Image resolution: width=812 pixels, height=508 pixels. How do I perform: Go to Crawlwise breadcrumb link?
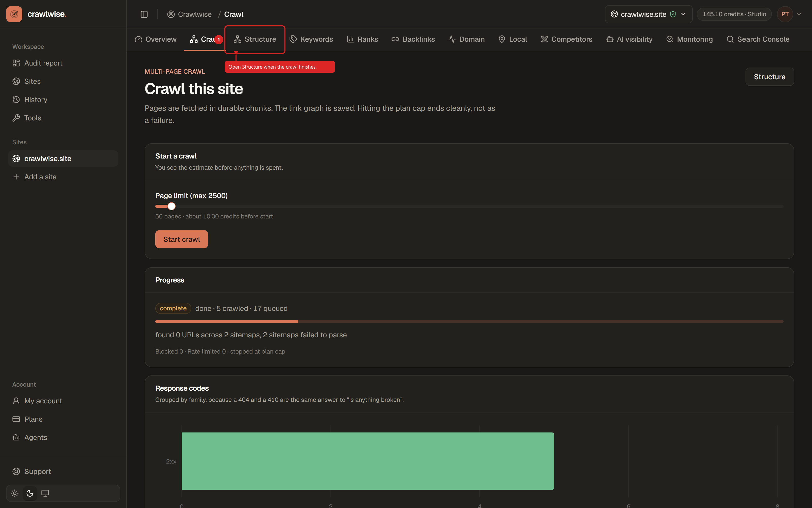click(x=190, y=14)
